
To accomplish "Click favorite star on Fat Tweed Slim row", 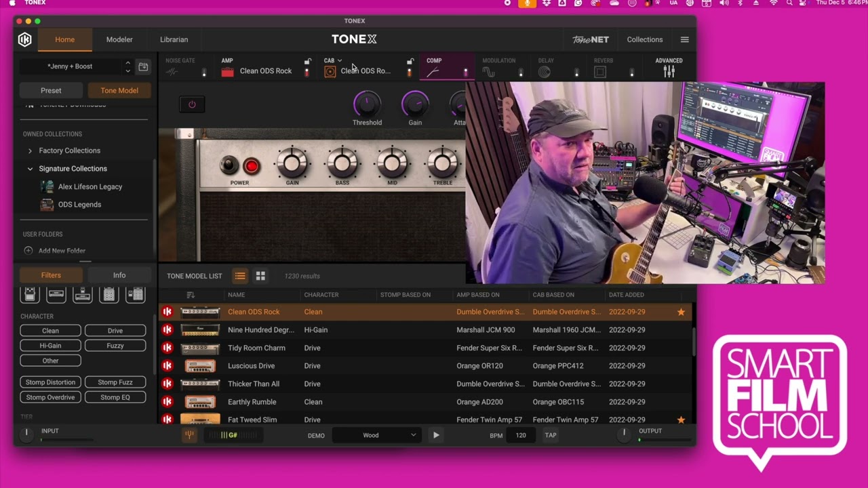I will [x=681, y=420].
